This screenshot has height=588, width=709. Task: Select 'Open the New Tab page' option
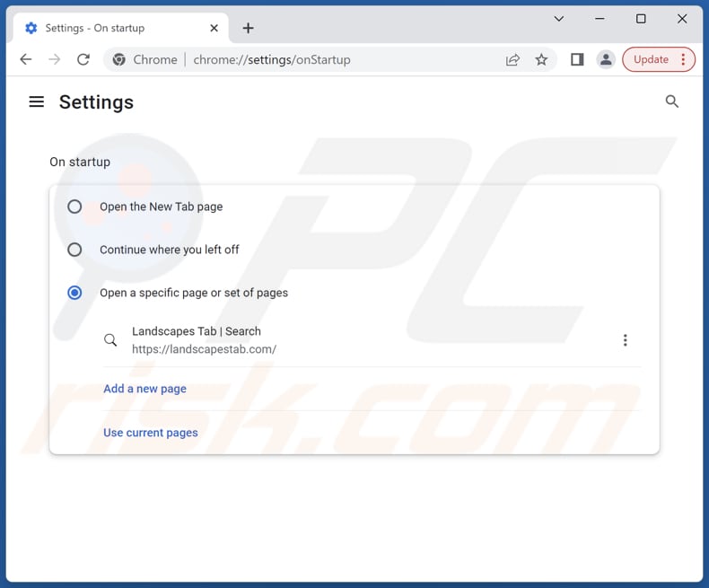pyautogui.click(x=74, y=206)
